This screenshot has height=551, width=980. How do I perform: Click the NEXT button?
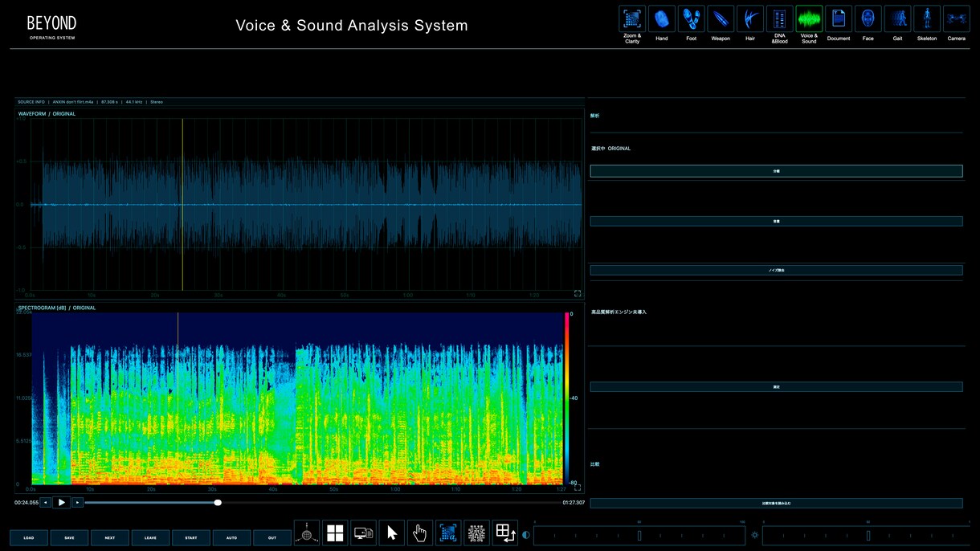pyautogui.click(x=110, y=538)
